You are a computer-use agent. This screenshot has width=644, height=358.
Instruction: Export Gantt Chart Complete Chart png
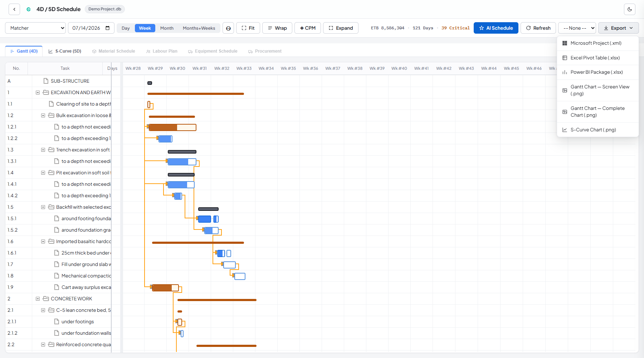(x=598, y=112)
